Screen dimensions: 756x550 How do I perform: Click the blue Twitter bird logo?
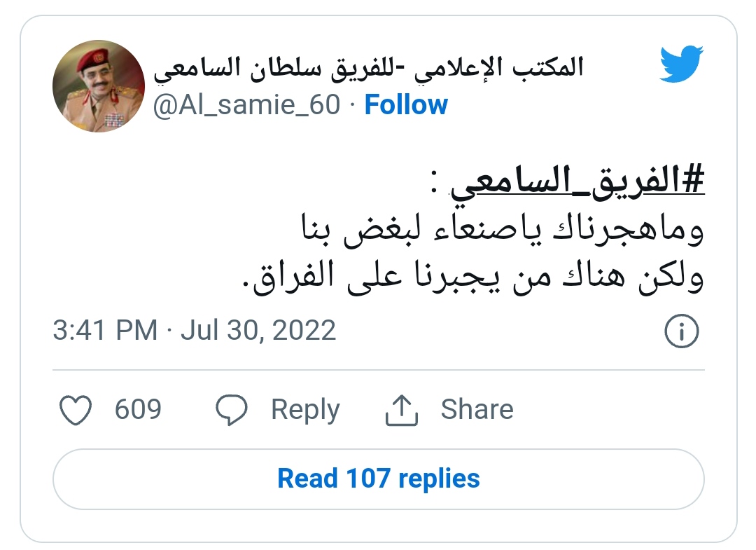(681, 64)
